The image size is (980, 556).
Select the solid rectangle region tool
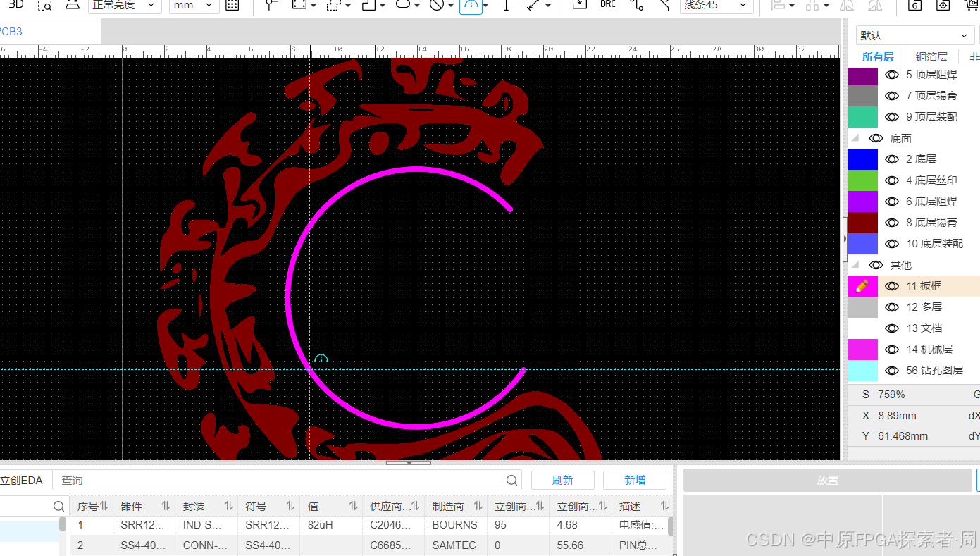(300, 5)
